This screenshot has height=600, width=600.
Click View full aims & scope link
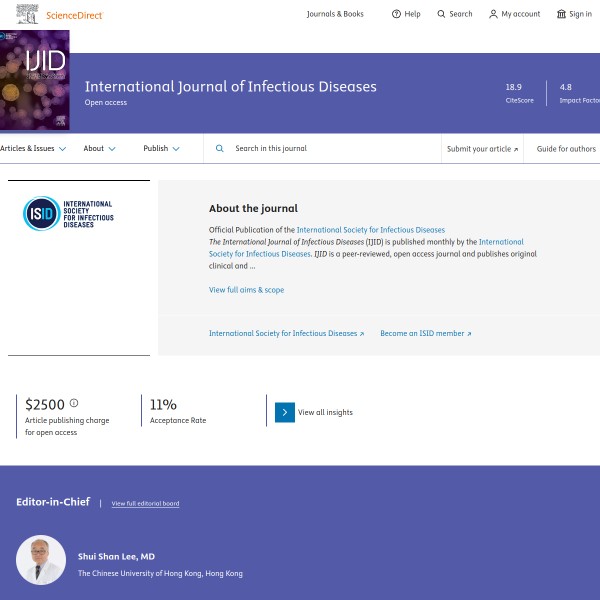[246, 290]
